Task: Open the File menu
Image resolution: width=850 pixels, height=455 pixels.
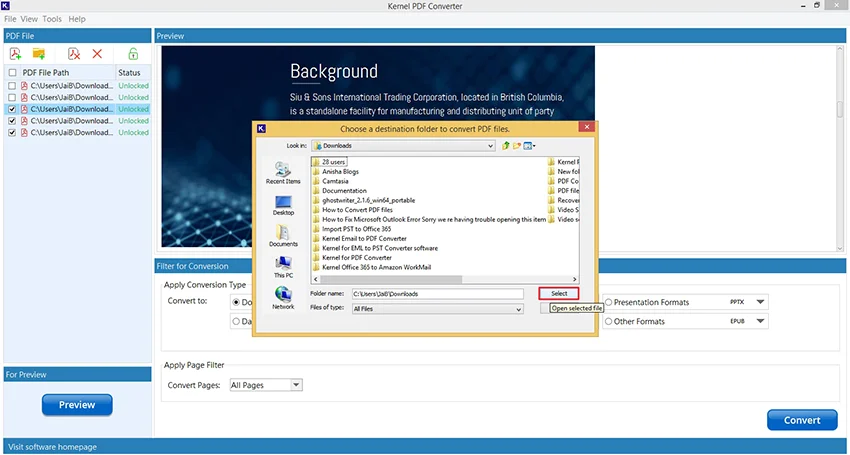Action: point(10,19)
